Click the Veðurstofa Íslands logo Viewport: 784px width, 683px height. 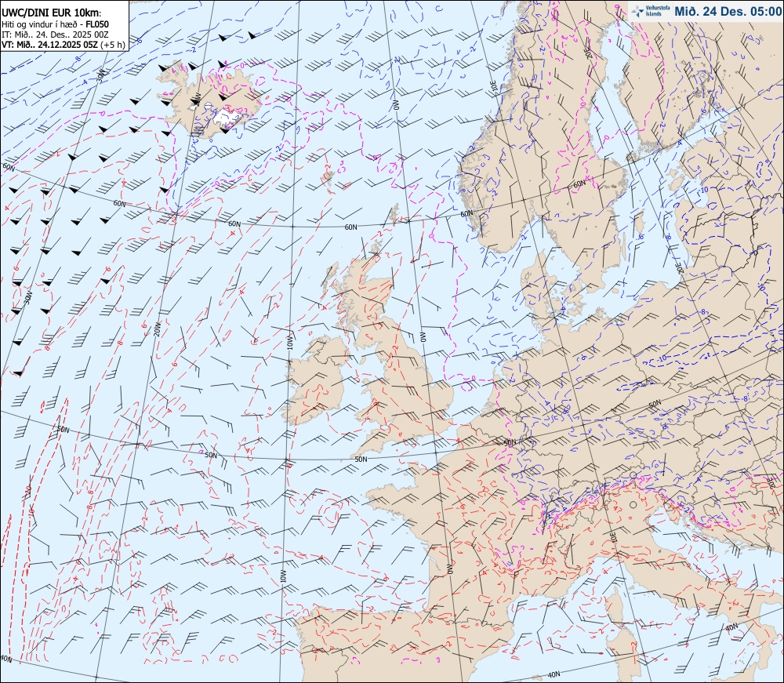[650, 11]
